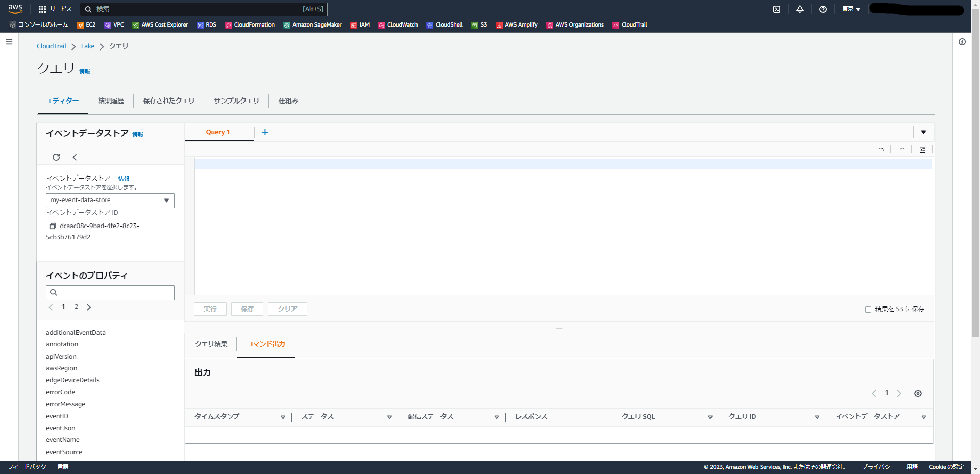980x474 pixels.
Task: Follow the CloudTrail breadcrumb link
Action: pos(52,46)
